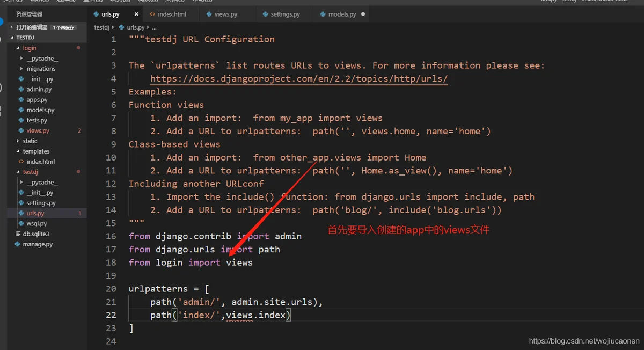Collapse the login folder
The width and height of the screenshot is (644, 350).
point(18,48)
